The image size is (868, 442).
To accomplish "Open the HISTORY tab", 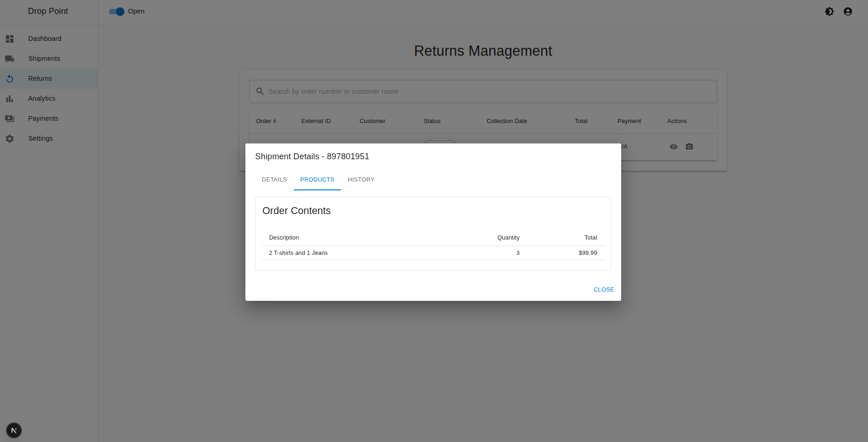I will tap(361, 179).
